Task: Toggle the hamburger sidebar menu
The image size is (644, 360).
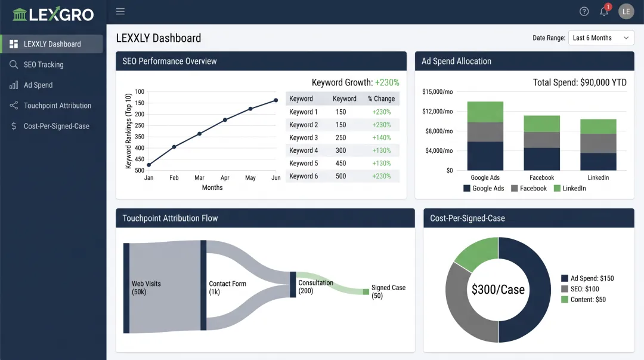Action: 120,11
